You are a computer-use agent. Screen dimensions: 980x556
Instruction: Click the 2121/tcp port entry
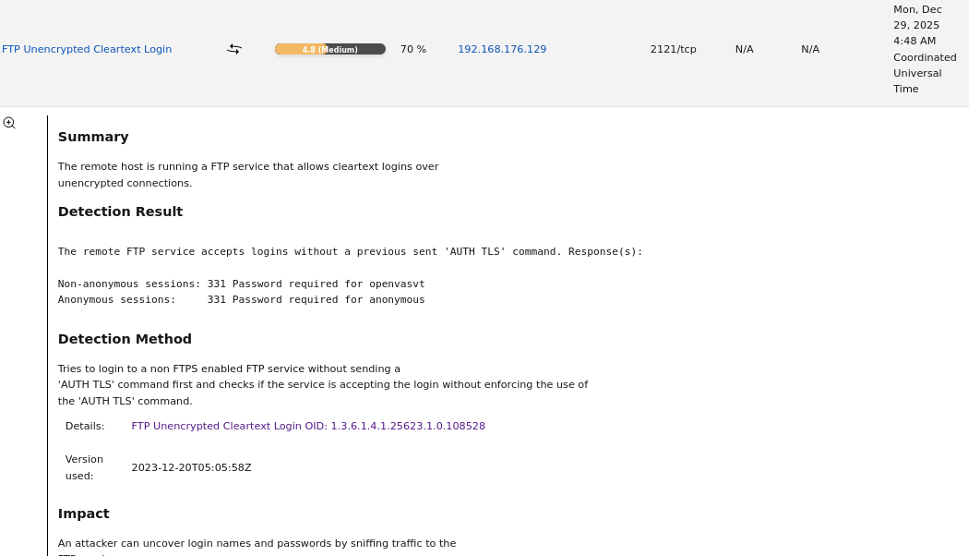click(673, 49)
